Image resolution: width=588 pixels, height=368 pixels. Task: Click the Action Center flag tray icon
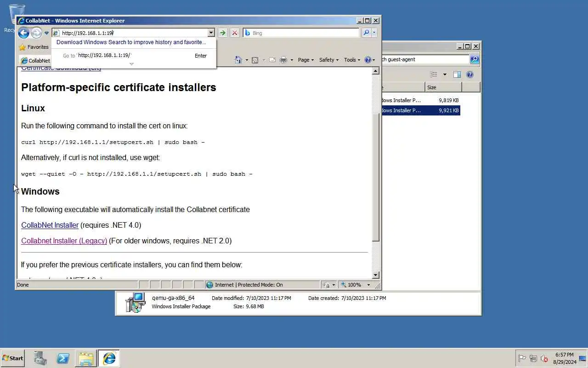click(522, 358)
